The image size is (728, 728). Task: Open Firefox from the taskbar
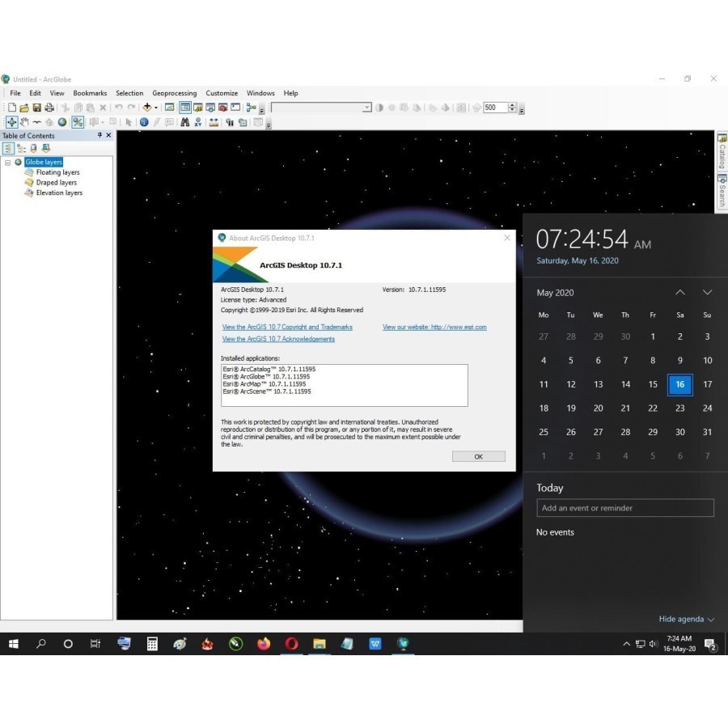(264, 644)
